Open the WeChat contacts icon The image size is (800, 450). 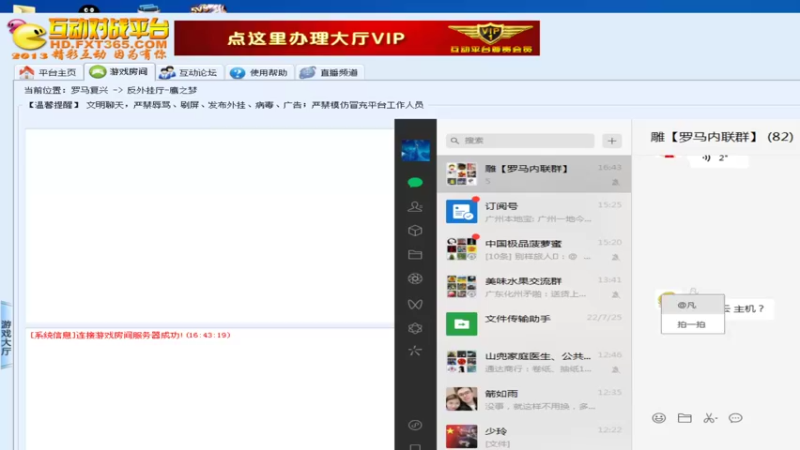pos(415,206)
